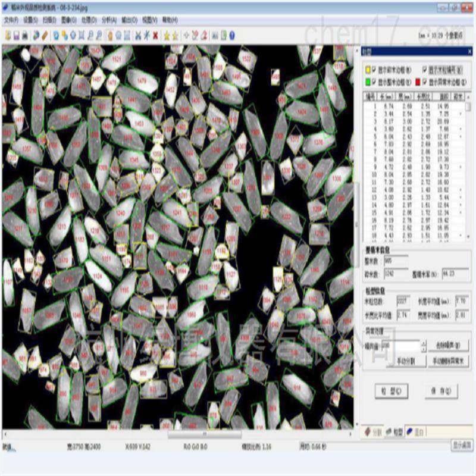Click the yellow-and-blue overlapping shapes icon
Screen dimensions: 476x476
pyautogui.click(x=65, y=36)
